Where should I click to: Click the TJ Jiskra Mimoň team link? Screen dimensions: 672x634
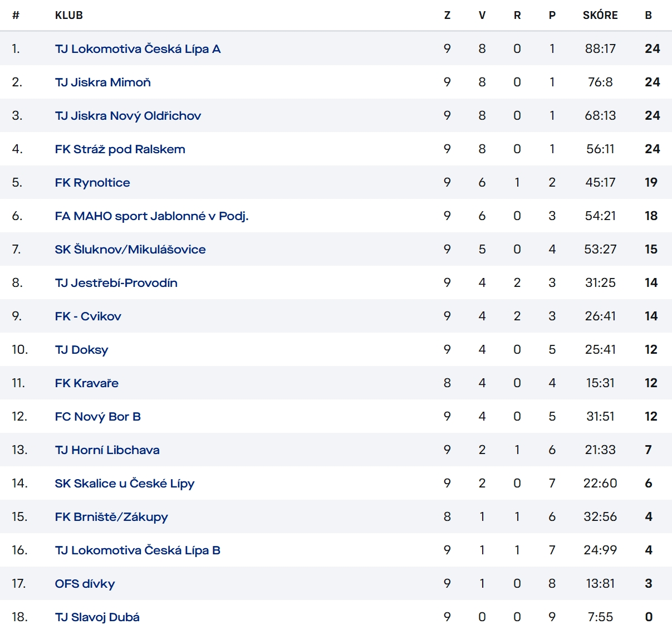pyautogui.click(x=102, y=82)
